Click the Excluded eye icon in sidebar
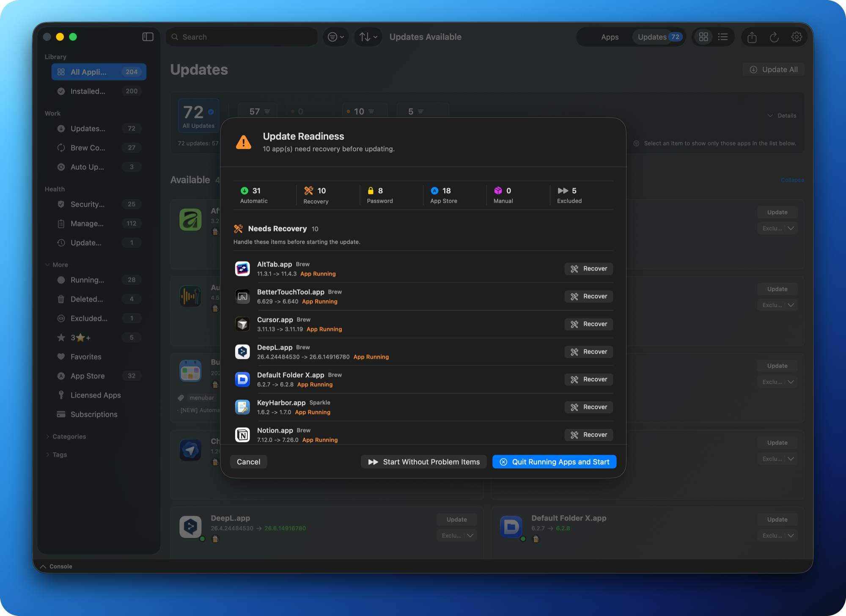846x616 pixels. pos(61,318)
